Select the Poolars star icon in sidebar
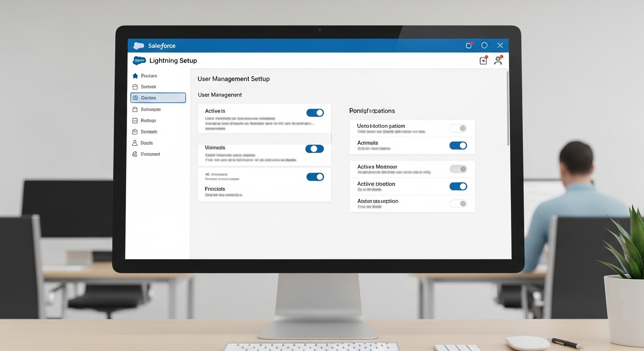This screenshot has width=644, height=351. tap(136, 75)
